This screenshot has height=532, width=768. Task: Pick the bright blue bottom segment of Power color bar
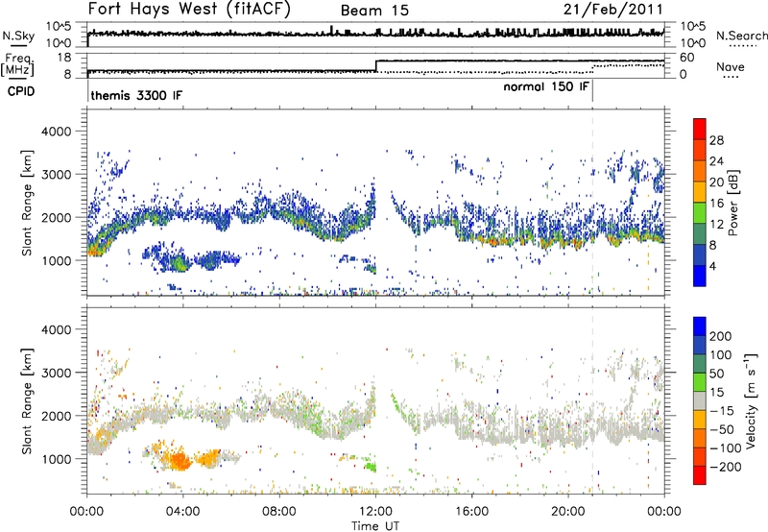coord(700,276)
